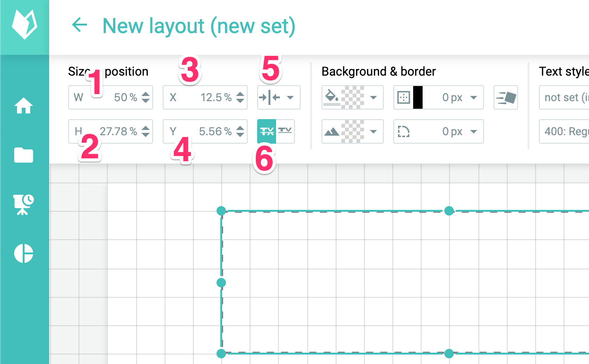Image resolution: width=589 pixels, height=364 pixels.
Task: Toggle the active TX strikethrough text option
Action: point(267,131)
